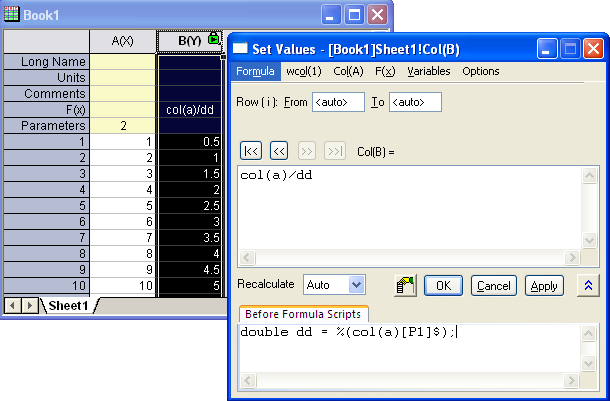Click column A cell containing 10
This screenshot has height=401, width=610.
[123, 285]
